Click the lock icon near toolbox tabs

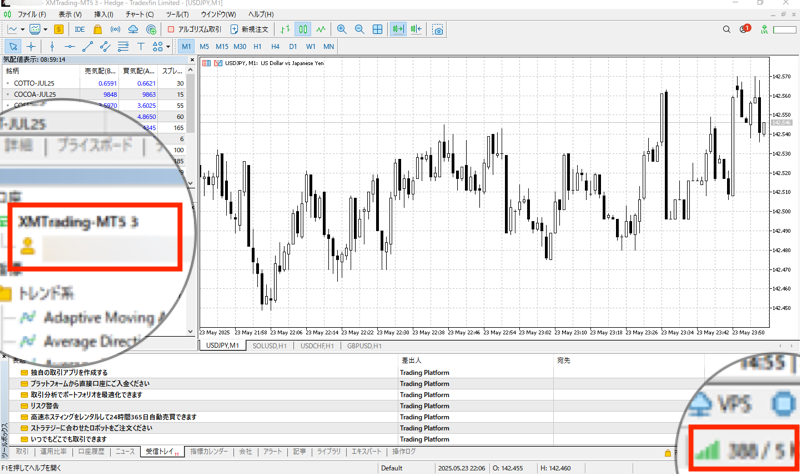668,453
